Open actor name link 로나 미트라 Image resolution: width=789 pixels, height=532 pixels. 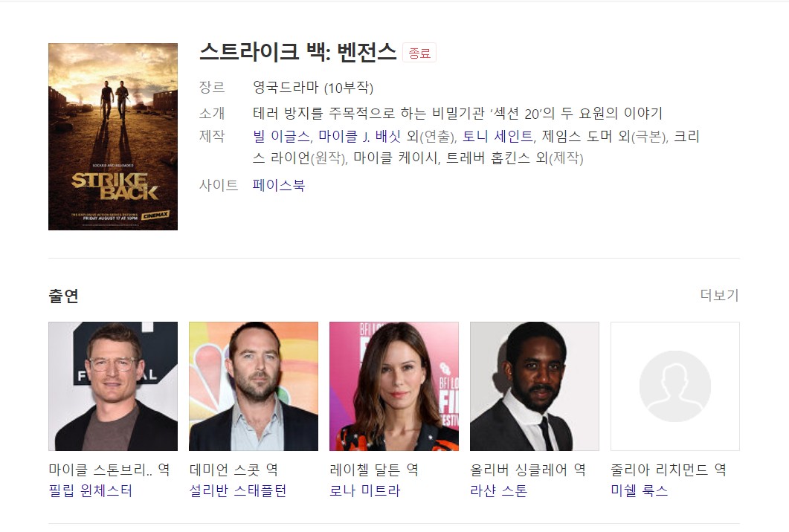[x=365, y=490]
